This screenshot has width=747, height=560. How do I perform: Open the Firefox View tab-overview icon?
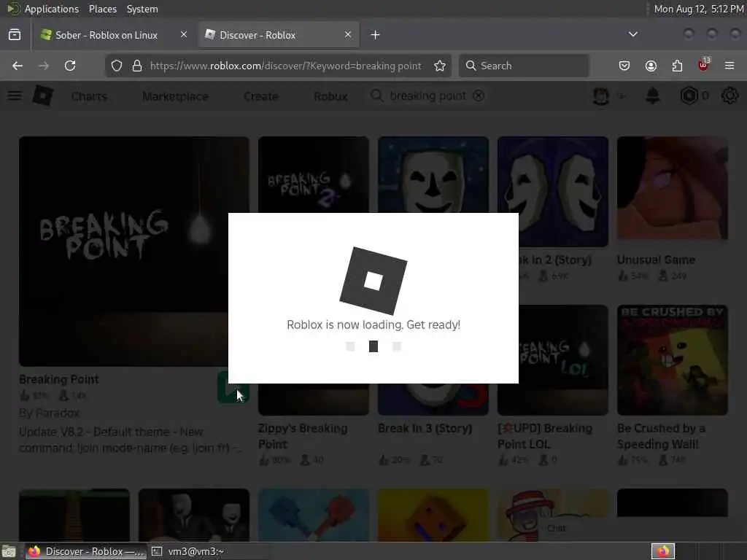pyautogui.click(x=15, y=35)
